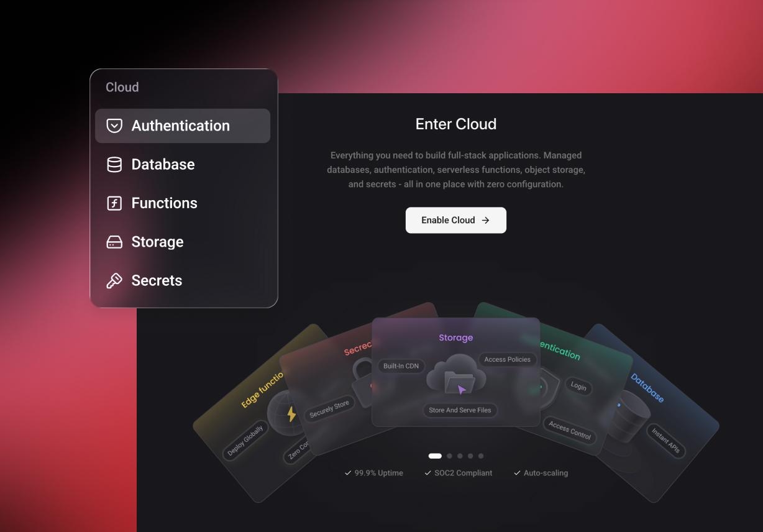Select the Authentication menu item

coord(183,126)
